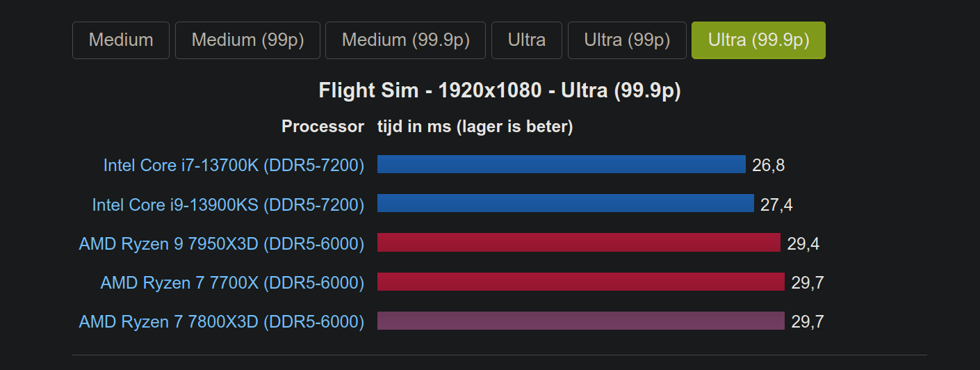Click the blue i9-13900KS bar

click(566, 203)
